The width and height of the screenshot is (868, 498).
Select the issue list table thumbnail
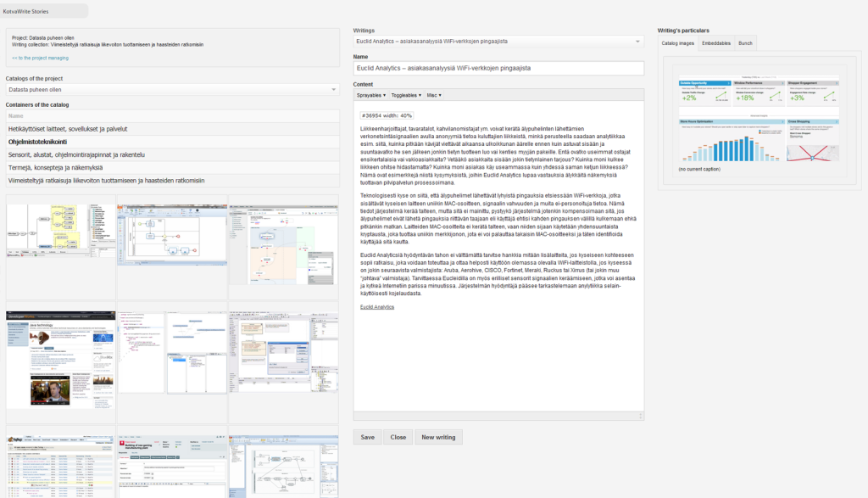coord(61,467)
